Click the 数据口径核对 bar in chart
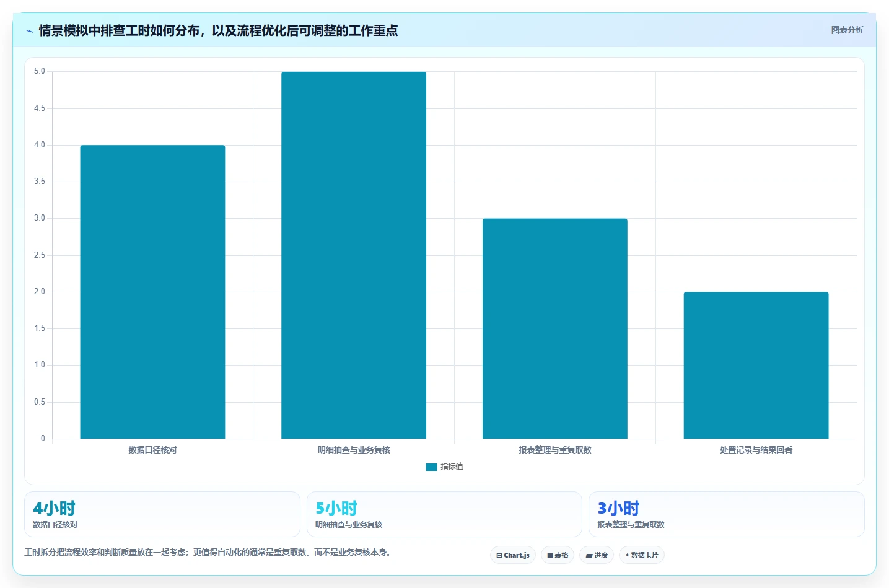This screenshot has height=588, width=889. pyautogui.click(x=152, y=292)
